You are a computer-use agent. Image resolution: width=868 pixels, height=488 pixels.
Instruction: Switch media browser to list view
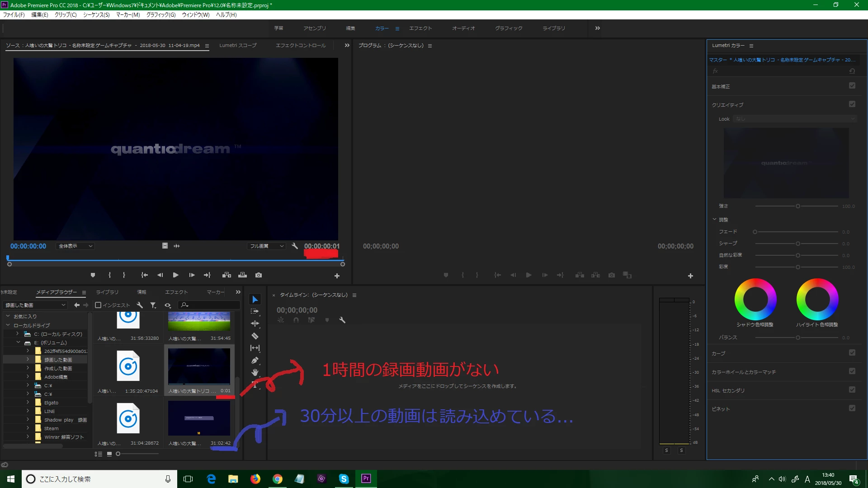[98, 454]
